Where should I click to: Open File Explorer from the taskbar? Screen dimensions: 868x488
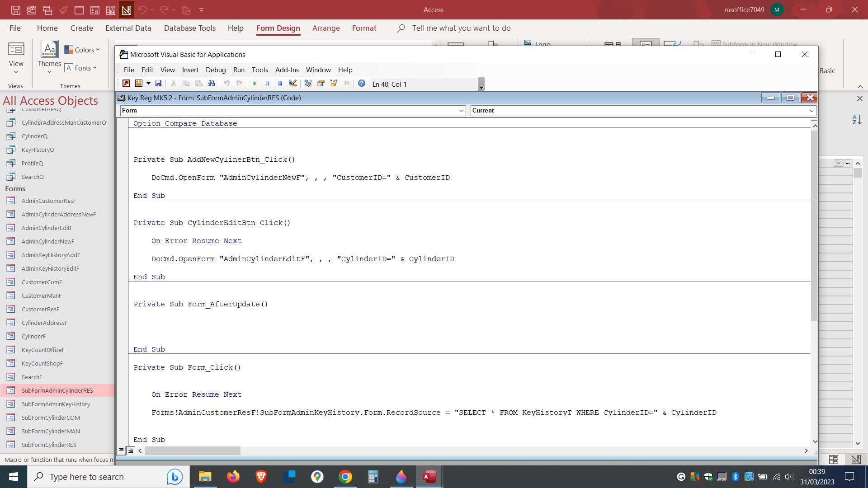205,477
